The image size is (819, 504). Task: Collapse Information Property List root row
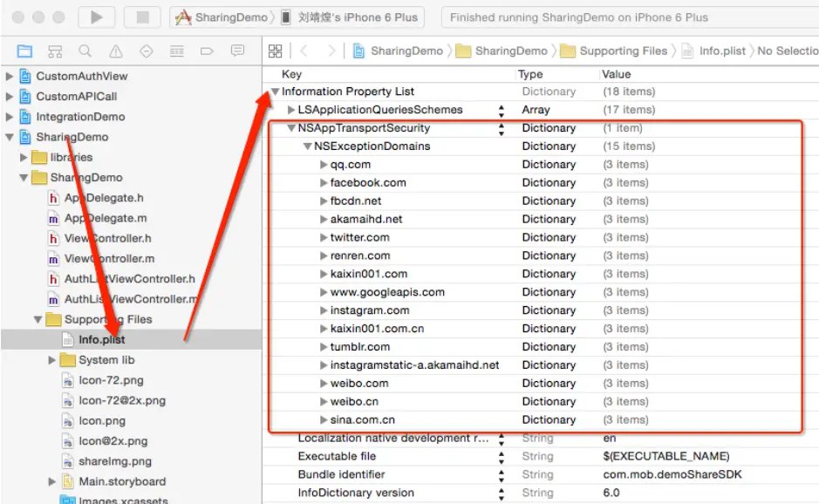275,92
